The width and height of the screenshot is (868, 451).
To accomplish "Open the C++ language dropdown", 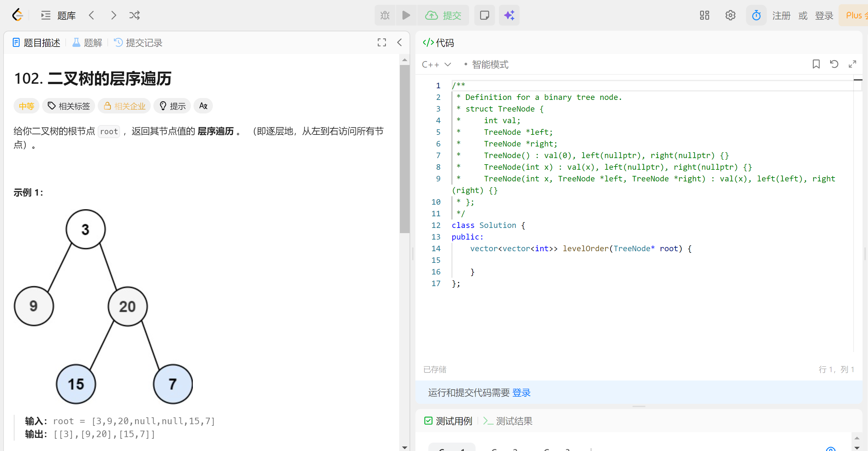I will point(436,64).
